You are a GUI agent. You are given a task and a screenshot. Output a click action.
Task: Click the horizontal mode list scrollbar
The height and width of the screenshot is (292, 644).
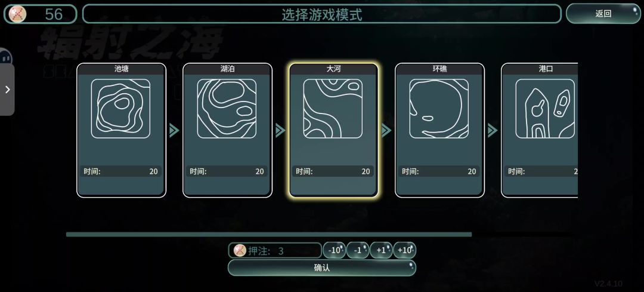click(x=269, y=235)
